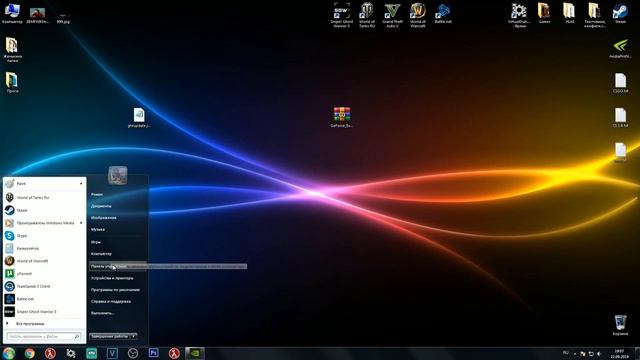The image size is (640, 360).
Task: Open Paint from the Start menu list
Action: coord(44,184)
